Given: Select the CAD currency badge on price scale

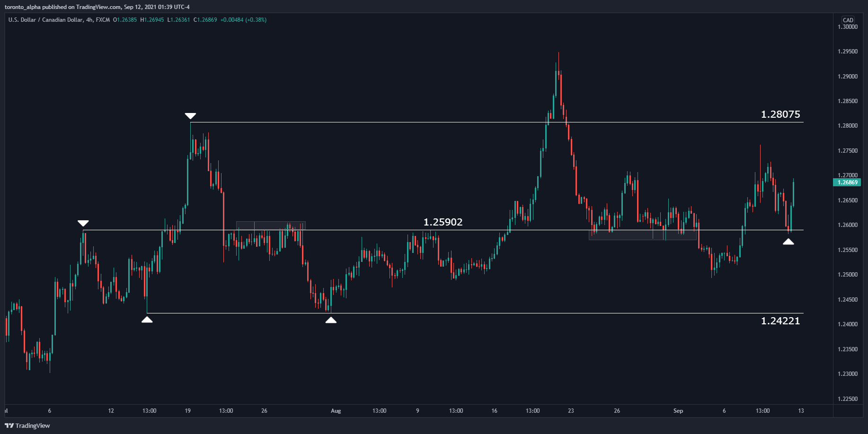Looking at the screenshot, I should 848,20.
